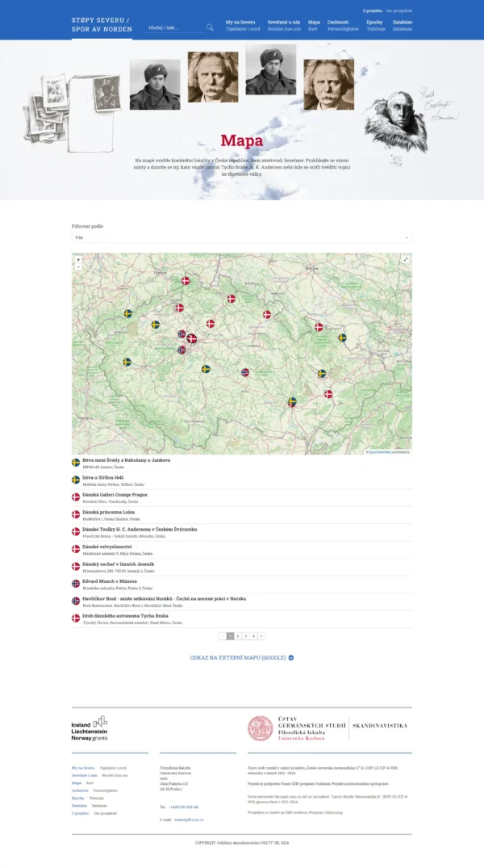Click the Støpy Severu site logo

pos(101,24)
